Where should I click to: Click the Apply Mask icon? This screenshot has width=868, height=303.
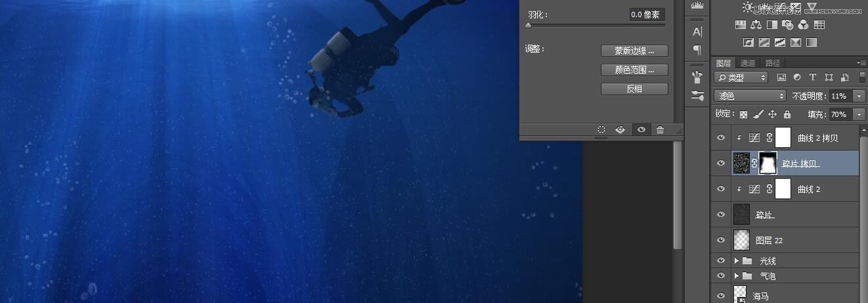tap(620, 130)
